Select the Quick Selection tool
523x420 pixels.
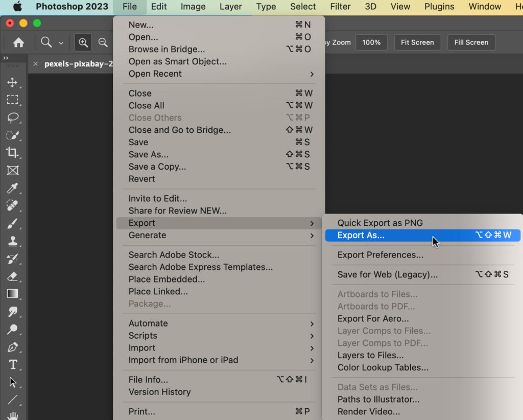(x=12, y=135)
